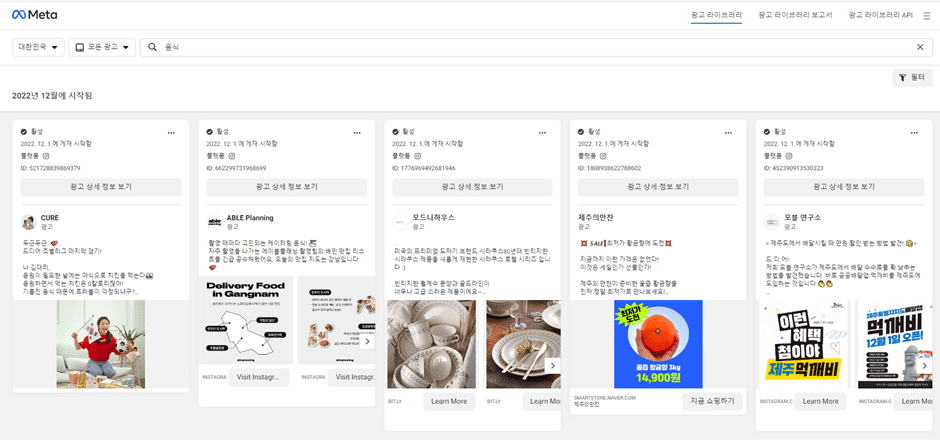Screen dimensions: 940x440
Task: Open the 광고 라이브러리 보고서 tab
Action: coord(795,15)
